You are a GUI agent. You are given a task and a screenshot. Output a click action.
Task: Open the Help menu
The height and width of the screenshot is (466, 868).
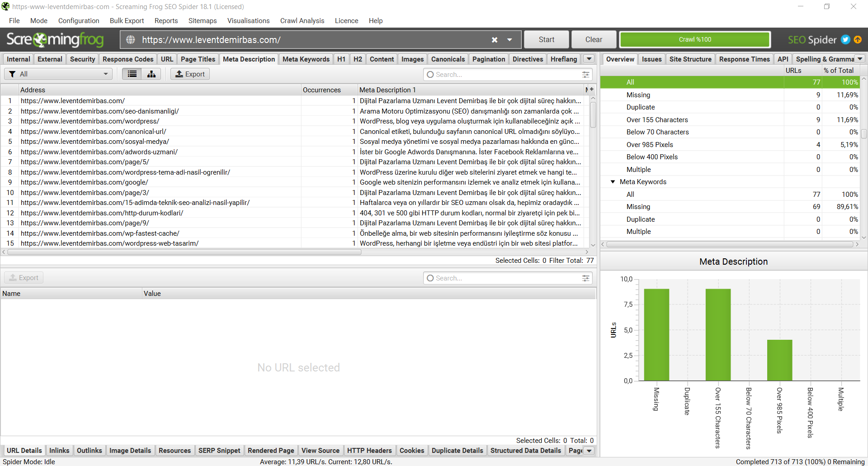tap(376, 21)
